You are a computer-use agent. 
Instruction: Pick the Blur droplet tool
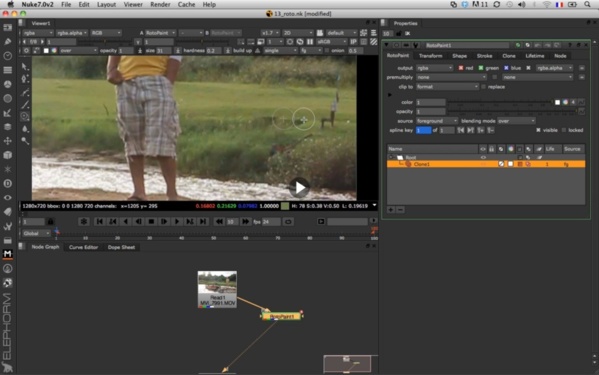[25, 129]
